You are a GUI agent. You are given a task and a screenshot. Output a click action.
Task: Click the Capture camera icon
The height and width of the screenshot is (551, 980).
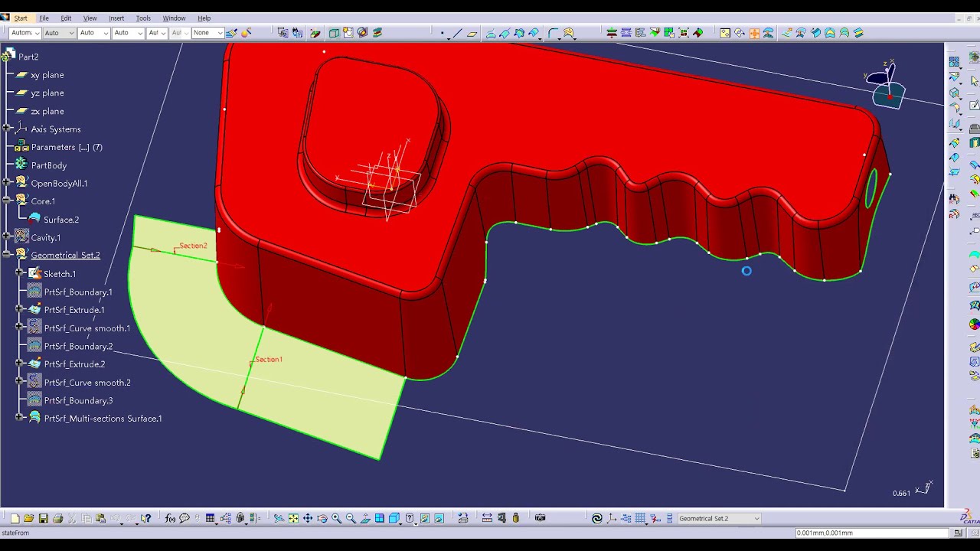(540, 518)
